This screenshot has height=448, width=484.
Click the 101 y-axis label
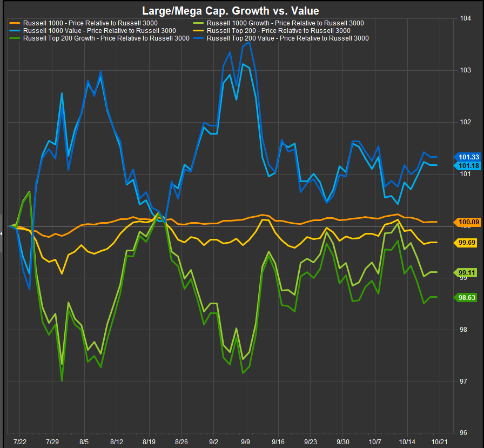point(466,174)
